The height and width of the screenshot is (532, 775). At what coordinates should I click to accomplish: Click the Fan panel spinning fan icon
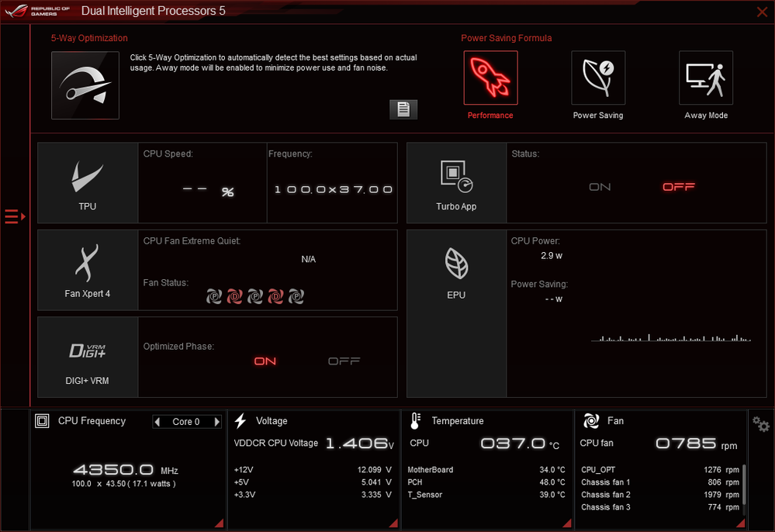pyautogui.click(x=591, y=421)
